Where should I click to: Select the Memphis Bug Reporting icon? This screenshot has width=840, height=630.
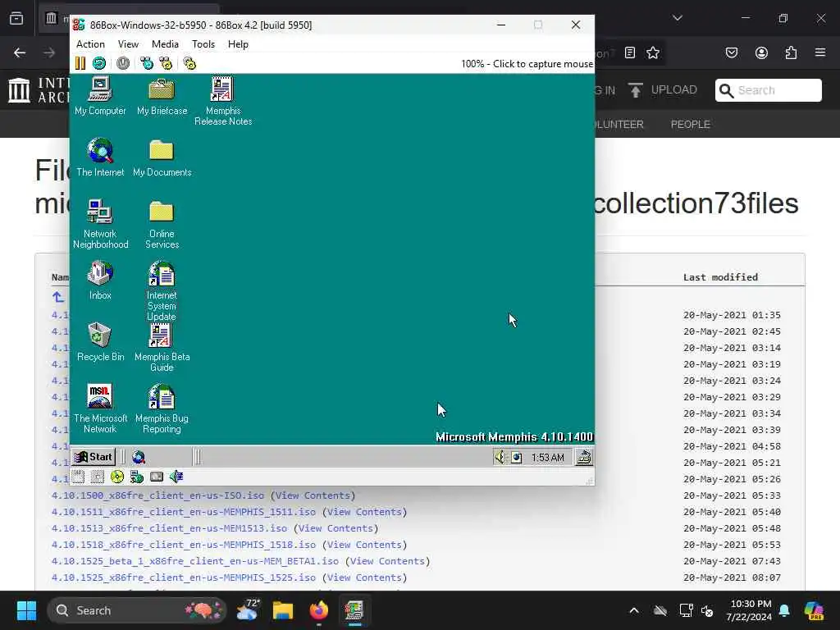pyautogui.click(x=162, y=409)
